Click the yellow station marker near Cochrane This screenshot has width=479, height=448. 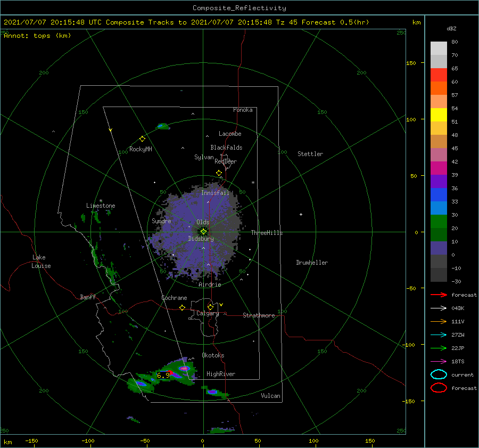click(182, 307)
